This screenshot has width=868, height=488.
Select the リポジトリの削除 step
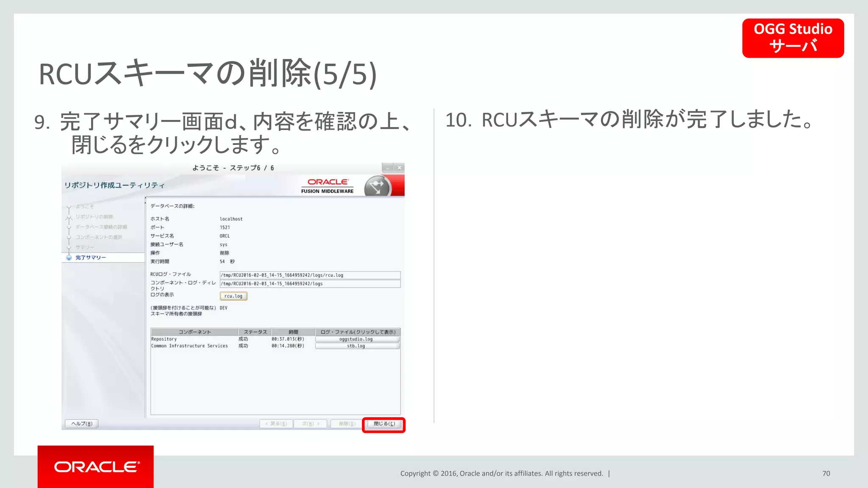pos(94,217)
